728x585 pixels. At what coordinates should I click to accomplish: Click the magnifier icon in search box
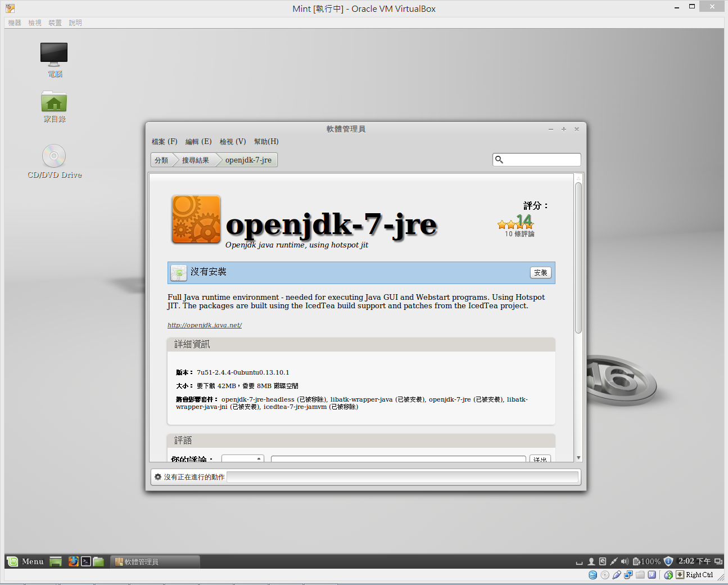click(x=499, y=160)
